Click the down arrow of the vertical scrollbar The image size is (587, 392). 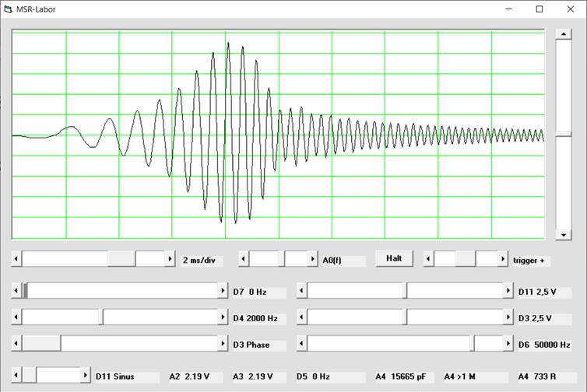pyautogui.click(x=563, y=234)
